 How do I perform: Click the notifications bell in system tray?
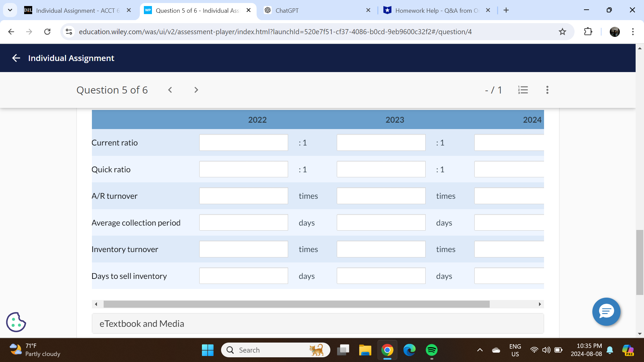[609, 350]
